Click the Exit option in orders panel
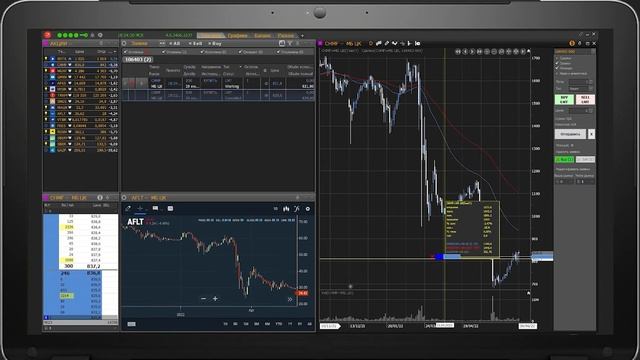The width and height of the screenshot is (640, 360). [x=196, y=43]
